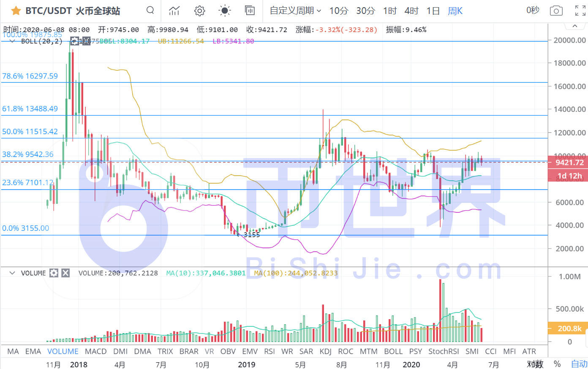Switch to the 4时 (4-hour) timeframe
The height and width of the screenshot is (369, 588).
411,11
